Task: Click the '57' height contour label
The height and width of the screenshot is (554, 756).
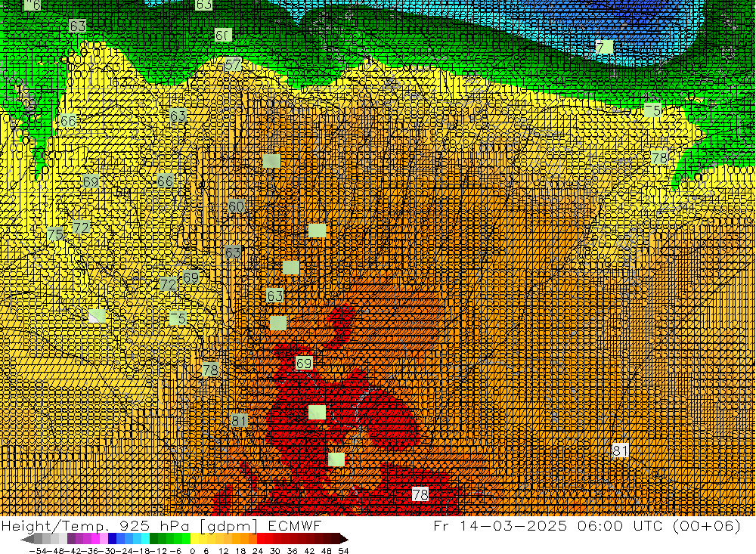Action: (x=232, y=64)
